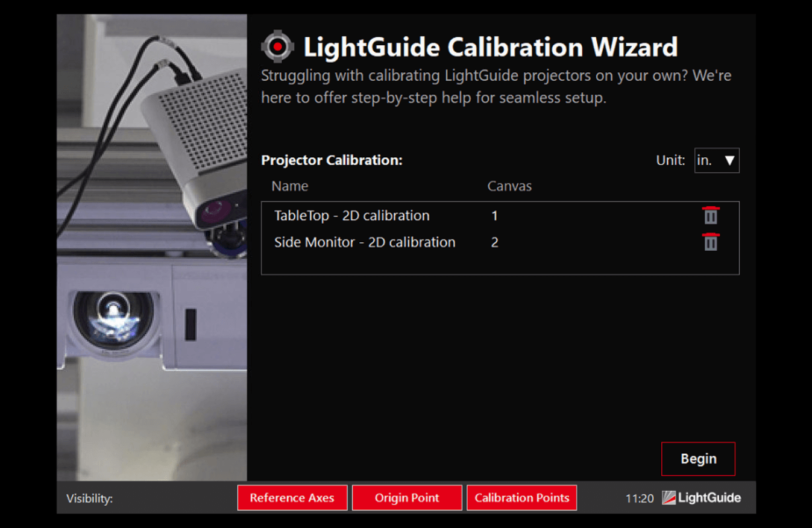This screenshot has width=812, height=528.
Task: Click the Begin button
Action: tap(698, 459)
